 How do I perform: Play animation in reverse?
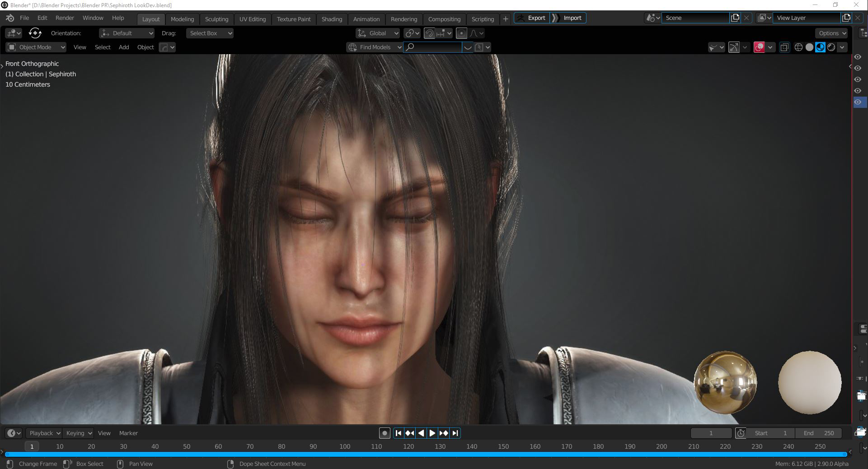[x=421, y=433]
